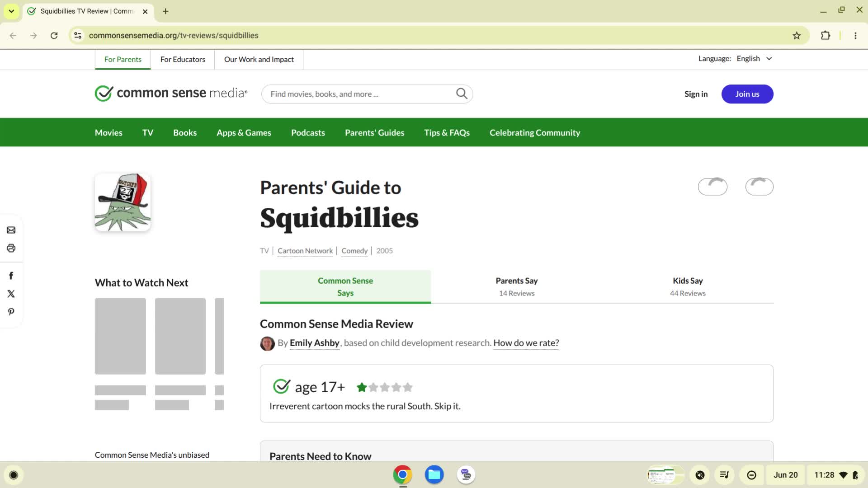Screen dimensions: 868x488
Task: Click the What to Watch Next heading
Action: point(142,283)
